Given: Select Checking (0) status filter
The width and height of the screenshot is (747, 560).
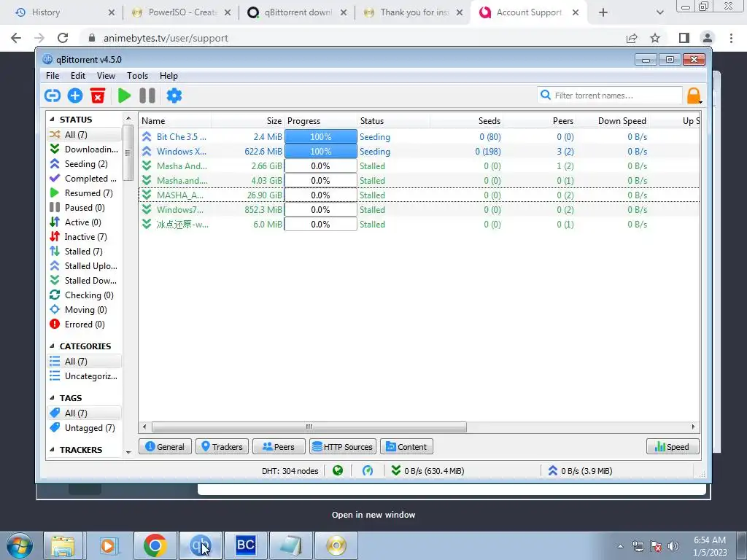Looking at the screenshot, I should point(85,295).
